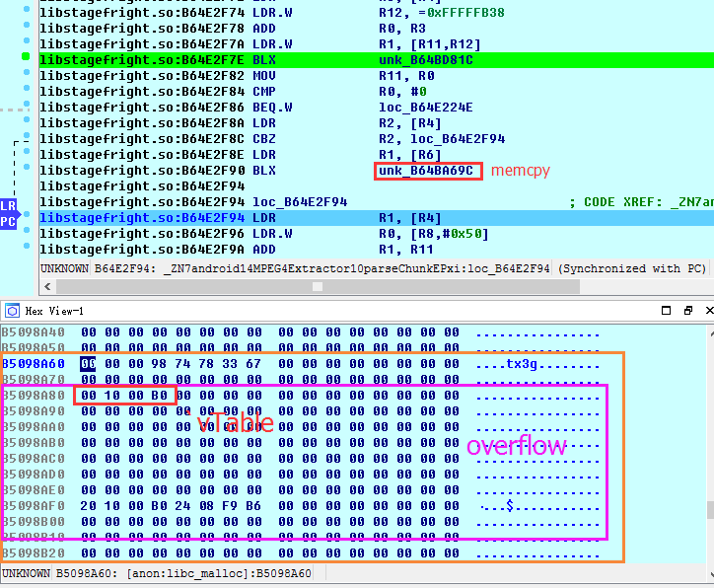Click the =0xFFFFFB38 operand
This screenshot has width=714, height=588.
462,13
